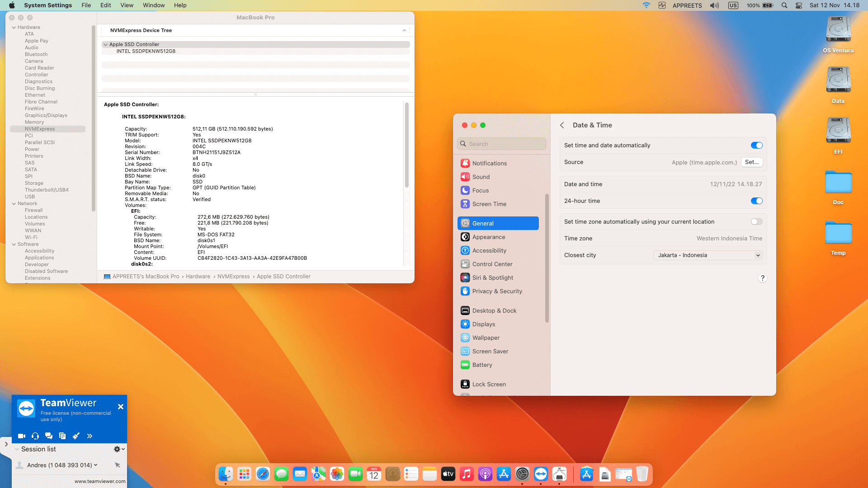Enable automatic time zone by location

(756, 221)
